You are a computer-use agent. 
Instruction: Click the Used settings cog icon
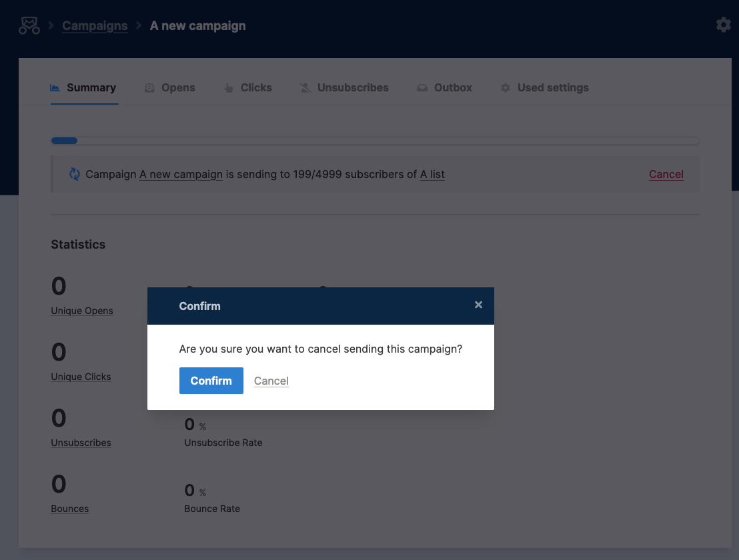coord(506,88)
